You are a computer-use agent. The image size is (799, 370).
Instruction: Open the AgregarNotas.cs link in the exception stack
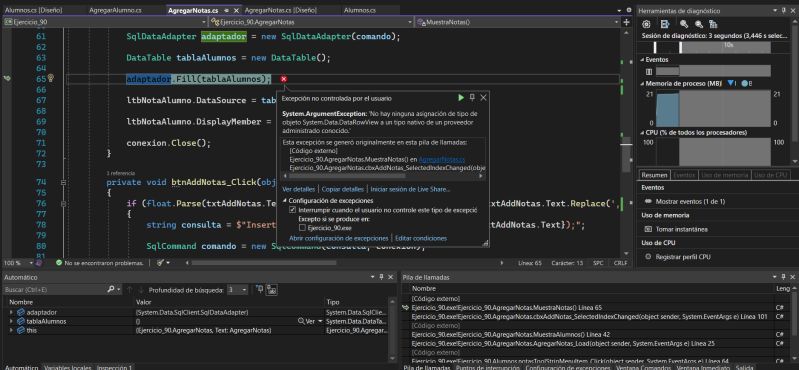pos(442,160)
